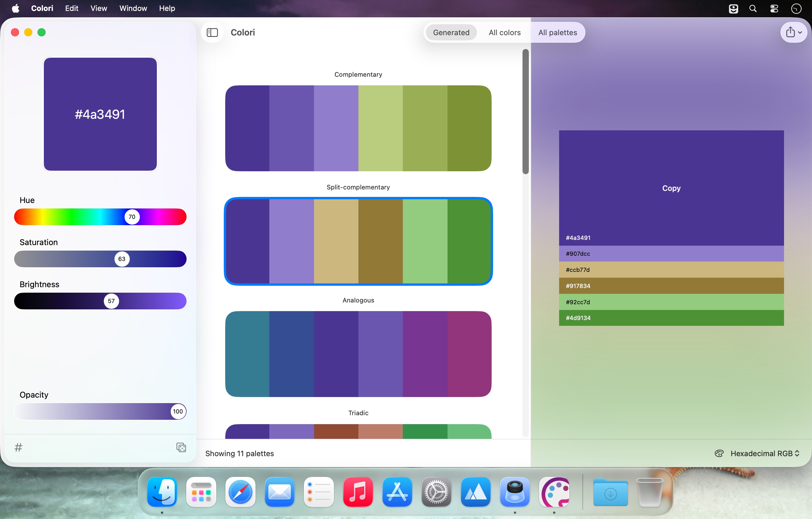Image resolution: width=812 pixels, height=519 pixels.
Task: Click the Copy button on the palette preview
Action: 671,188
